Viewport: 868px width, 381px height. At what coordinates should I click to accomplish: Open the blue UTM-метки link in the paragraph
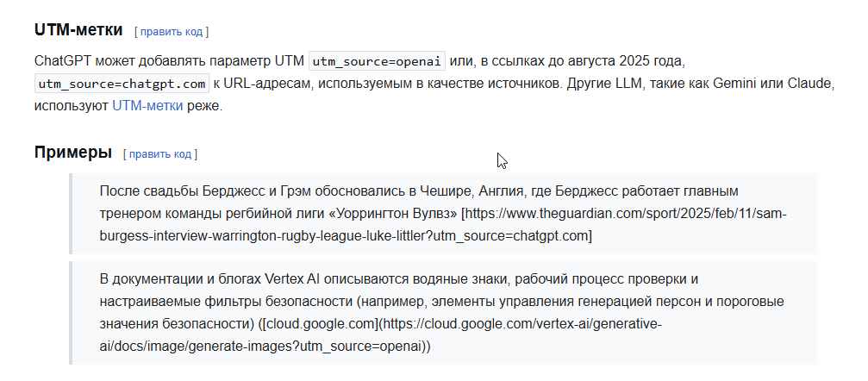pos(147,106)
